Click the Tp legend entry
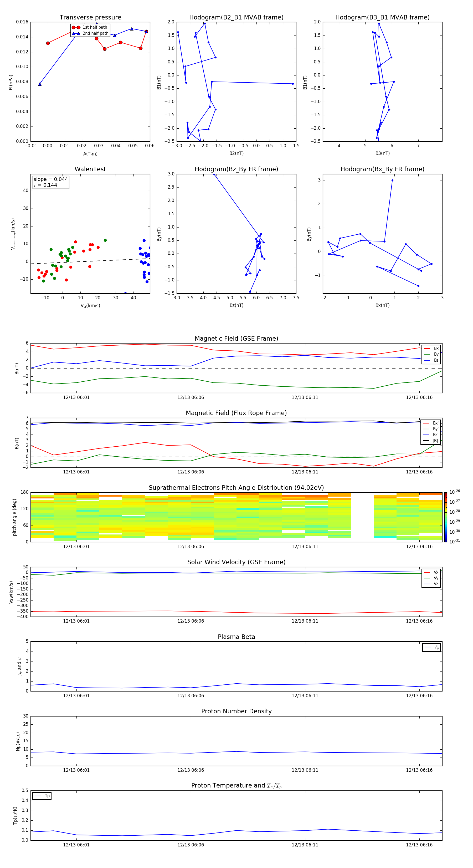The width and height of the screenshot is (473, 868). pyautogui.click(x=42, y=796)
